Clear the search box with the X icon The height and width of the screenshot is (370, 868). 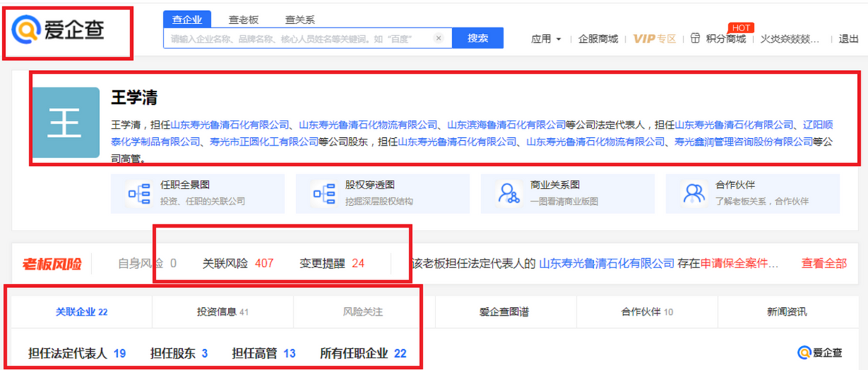438,38
